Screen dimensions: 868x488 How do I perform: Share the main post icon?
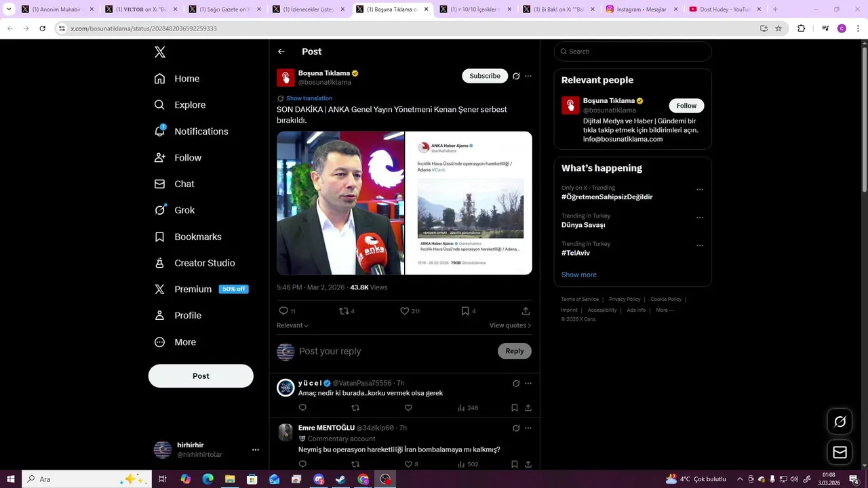[526, 311]
